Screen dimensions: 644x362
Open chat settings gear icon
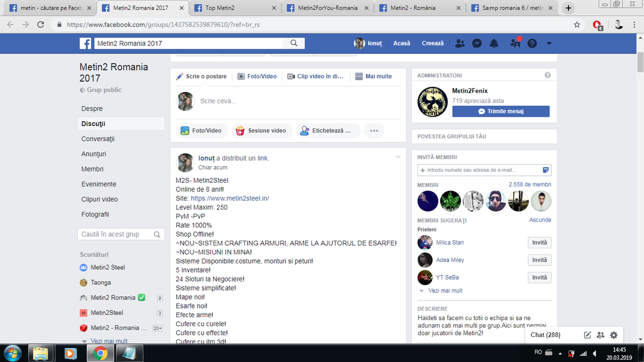614,335
